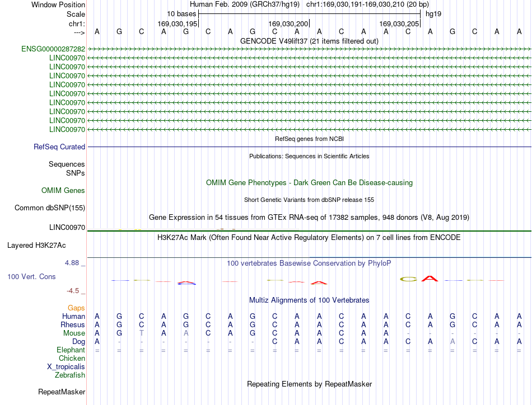
Task: Open the OMIM Gene Phenotypes track title
Action: pyautogui.click(x=309, y=183)
